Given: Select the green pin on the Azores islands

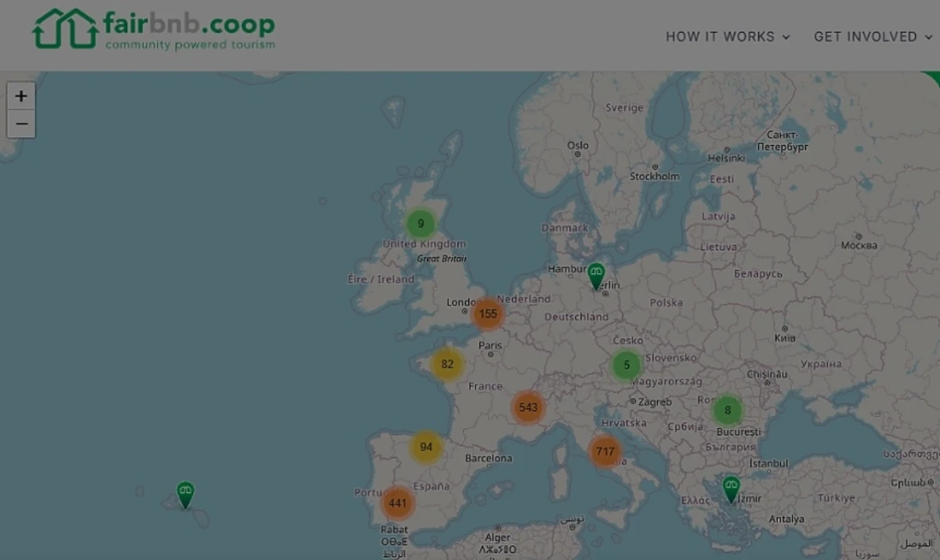Looking at the screenshot, I should [185, 495].
